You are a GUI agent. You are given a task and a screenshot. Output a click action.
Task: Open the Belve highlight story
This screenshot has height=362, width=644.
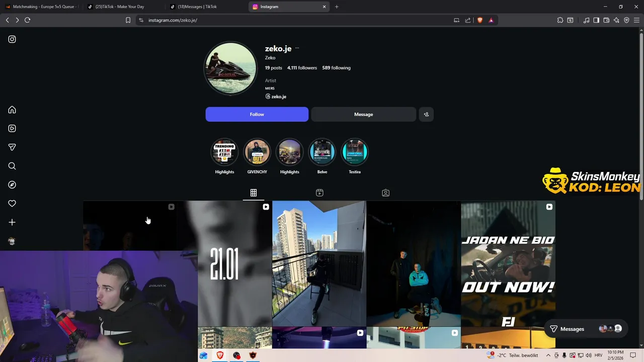322,152
